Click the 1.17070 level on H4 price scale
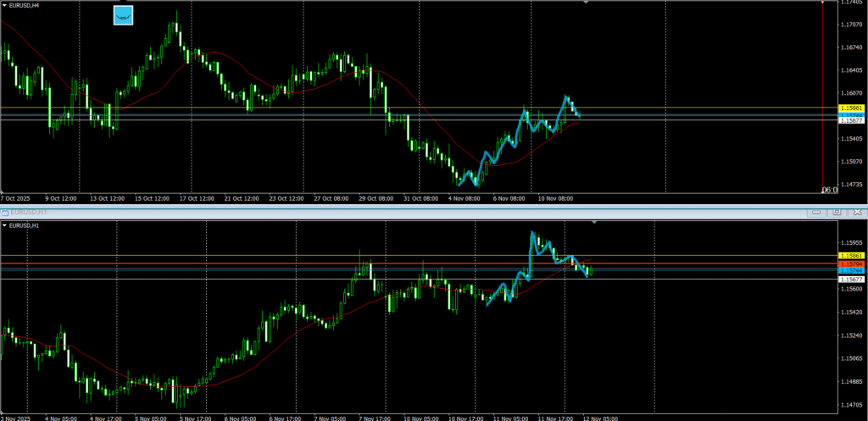 click(851, 24)
